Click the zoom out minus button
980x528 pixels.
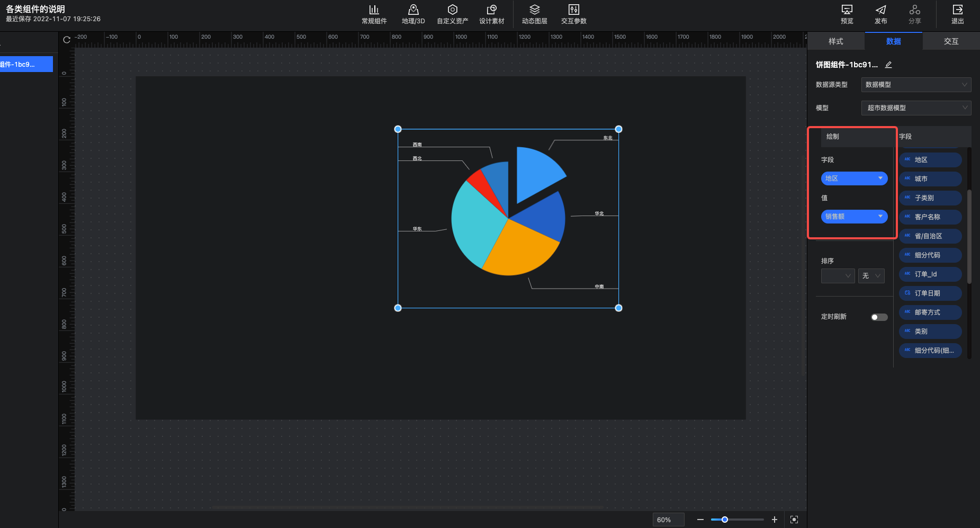click(x=700, y=520)
